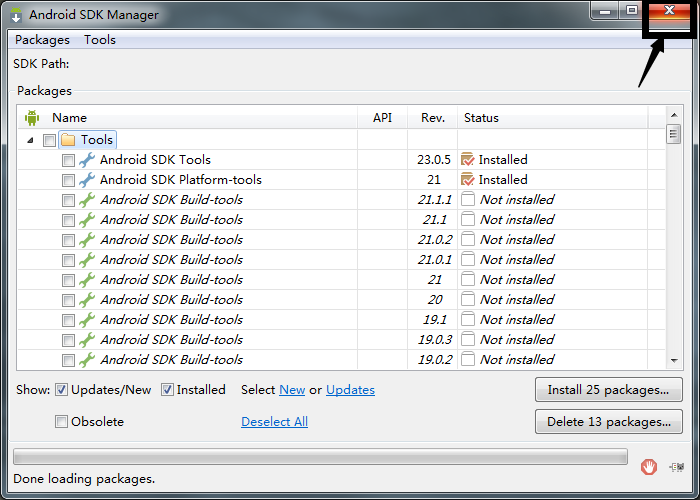Click the red stop-loading hand icon

point(649,467)
